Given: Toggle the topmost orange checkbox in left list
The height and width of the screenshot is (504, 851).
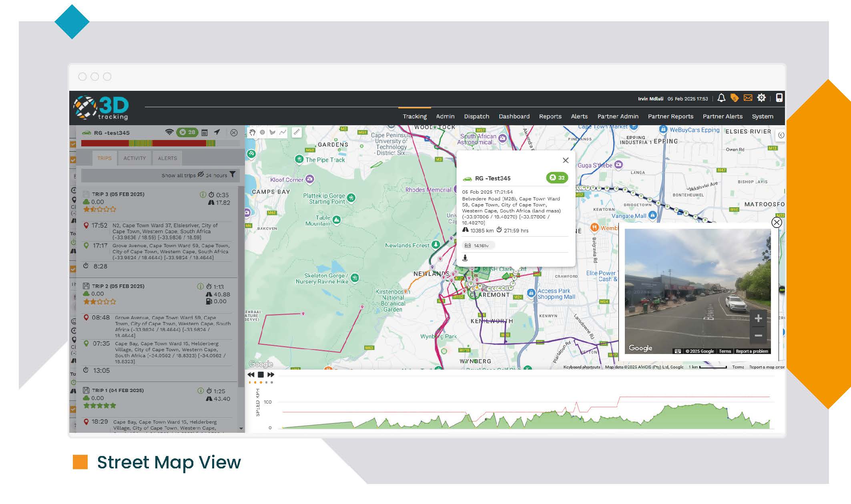Looking at the screenshot, I should [x=73, y=144].
